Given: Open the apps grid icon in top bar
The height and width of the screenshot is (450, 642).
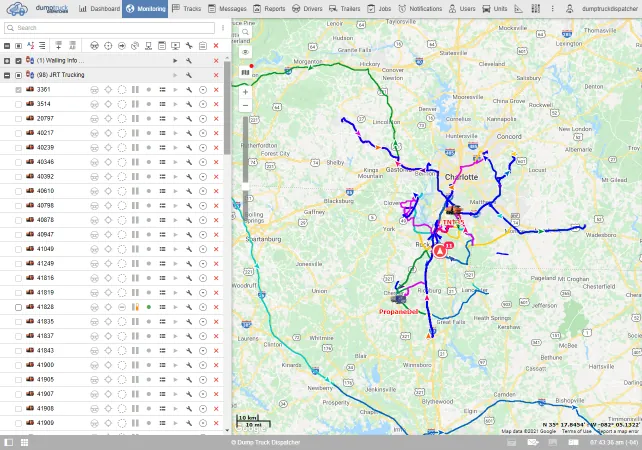Looking at the screenshot, I should [536, 9].
